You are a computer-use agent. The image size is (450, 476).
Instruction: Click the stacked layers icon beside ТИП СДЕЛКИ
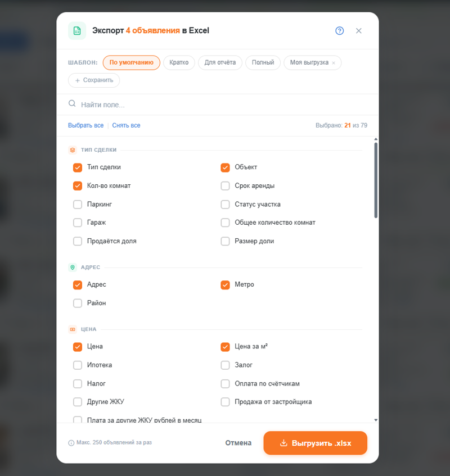[73, 149]
